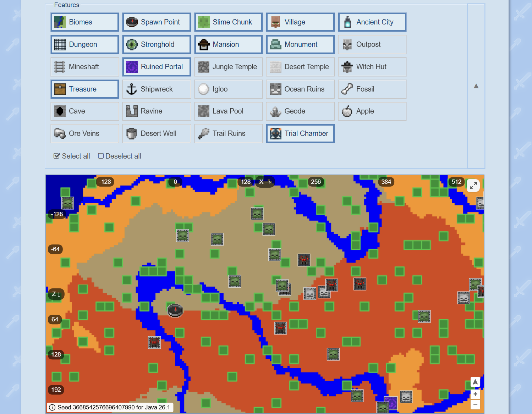The height and width of the screenshot is (414, 532).
Task: Enable the Igloo feature
Action: point(228,89)
